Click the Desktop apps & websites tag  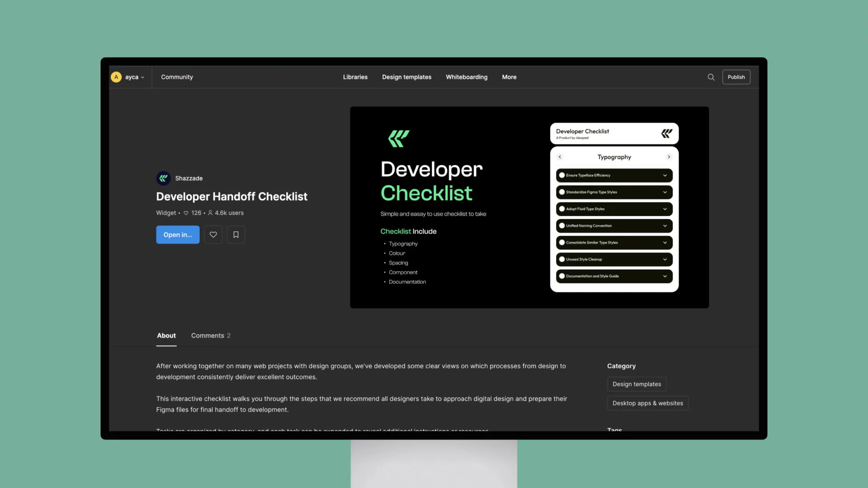pos(647,404)
